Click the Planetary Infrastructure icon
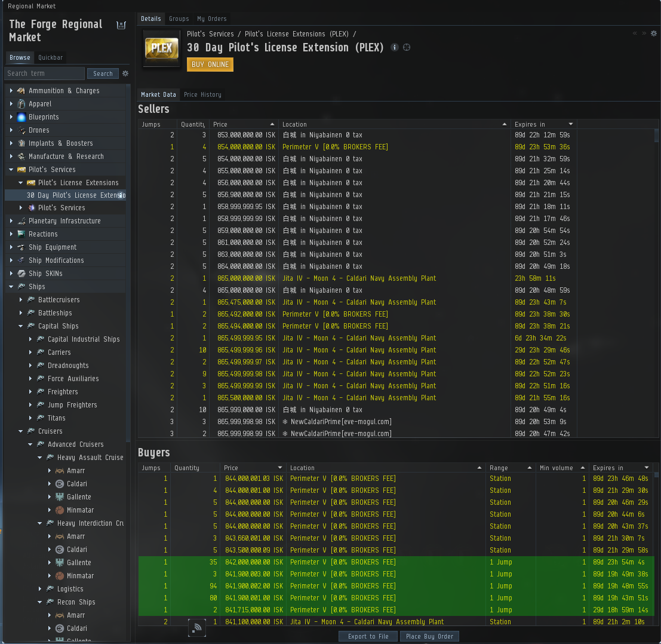Image resolution: width=661 pixels, height=644 pixels. click(21, 221)
